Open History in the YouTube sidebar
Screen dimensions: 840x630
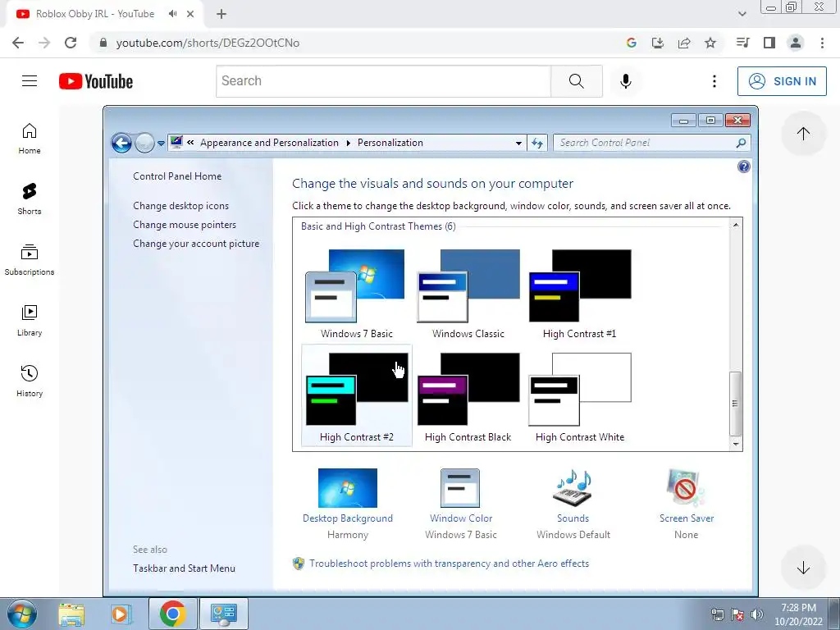[30, 381]
